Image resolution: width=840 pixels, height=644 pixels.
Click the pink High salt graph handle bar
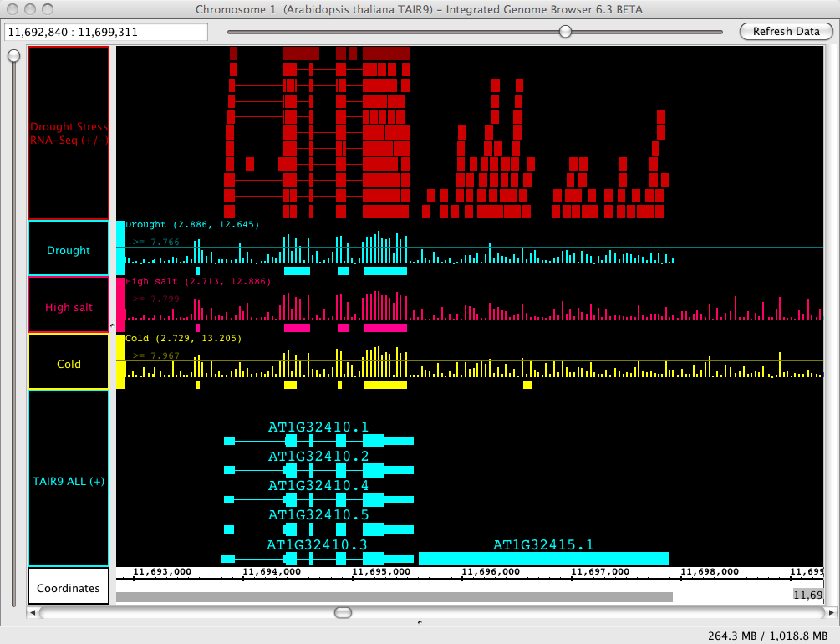[120, 304]
